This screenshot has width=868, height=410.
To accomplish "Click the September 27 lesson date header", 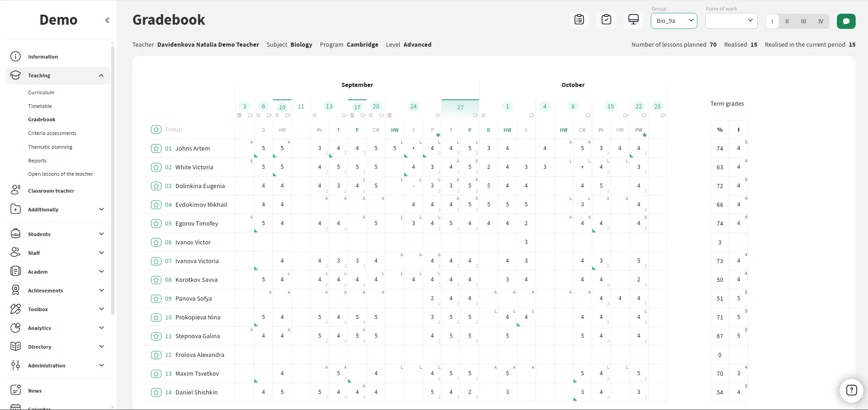I will click(x=460, y=107).
